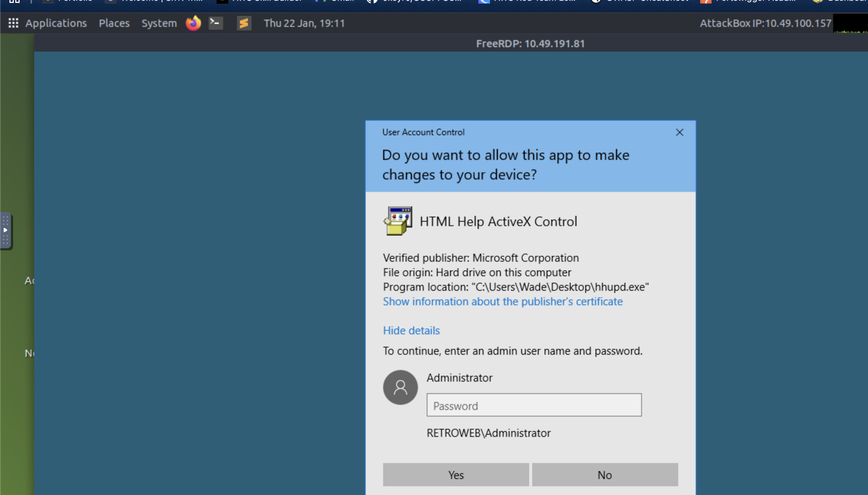Collapse details via Hide details
The height and width of the screenshot is (495, 868).
coord(411,330)
